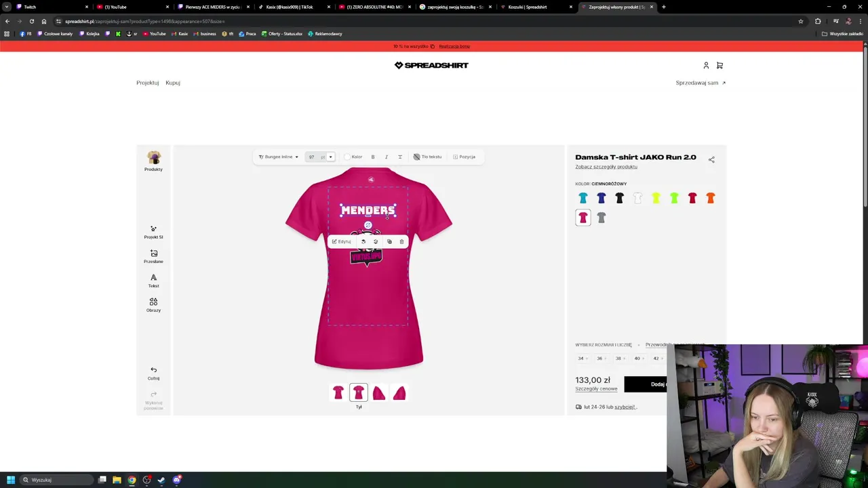This screenshot has height=488, width=868.
Task: Choose the white shirt color
Action: pos(637,198)
